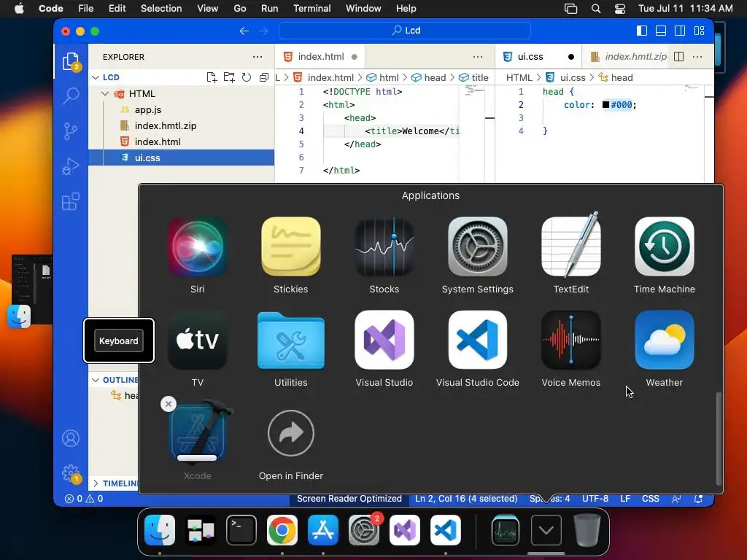The width and height of the screenshot is (747, 560).
Task: Click the Applications stack scrollbar
Action: 719,438
